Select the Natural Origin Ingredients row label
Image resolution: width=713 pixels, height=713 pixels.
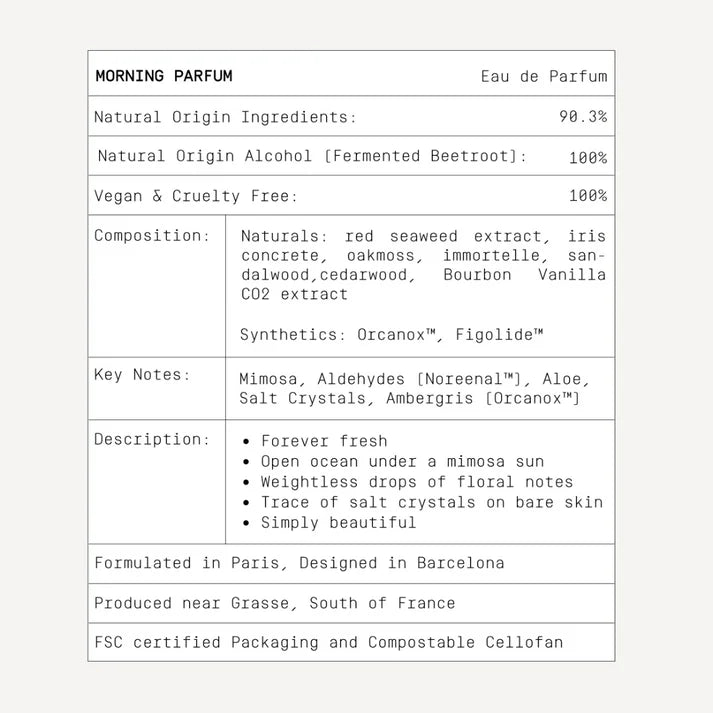pos(225,117)
